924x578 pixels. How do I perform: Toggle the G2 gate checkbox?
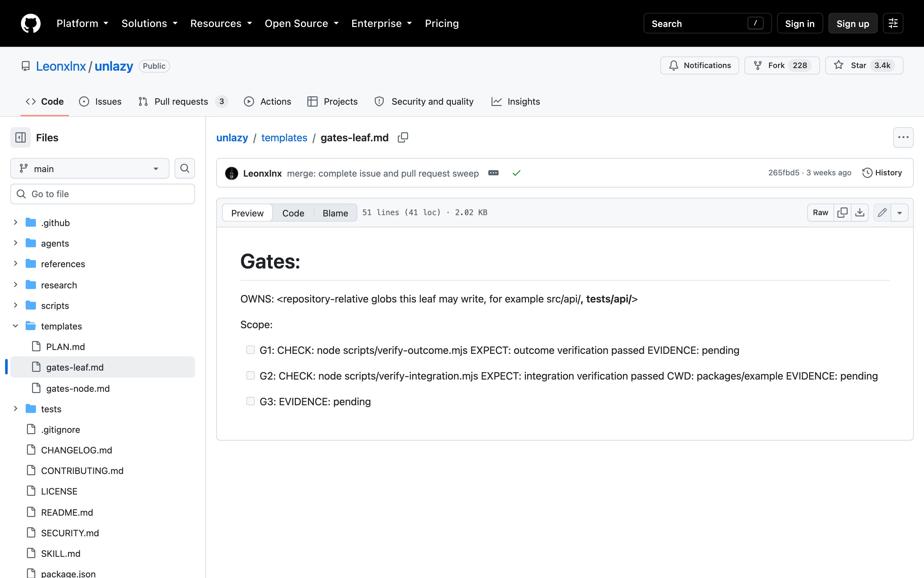[x=251, y=375]
